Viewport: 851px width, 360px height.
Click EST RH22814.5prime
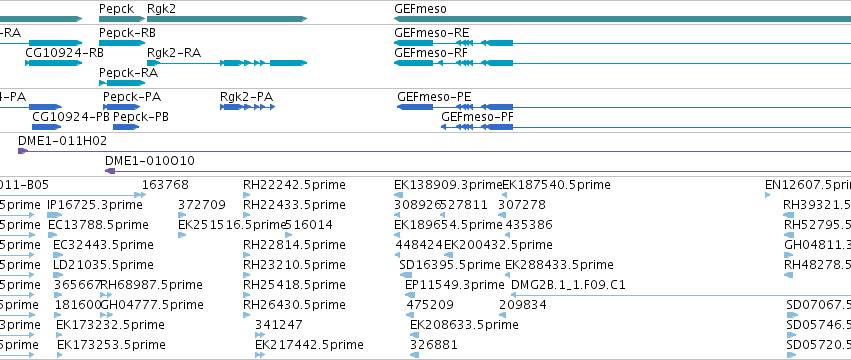[x=294, y=245]
